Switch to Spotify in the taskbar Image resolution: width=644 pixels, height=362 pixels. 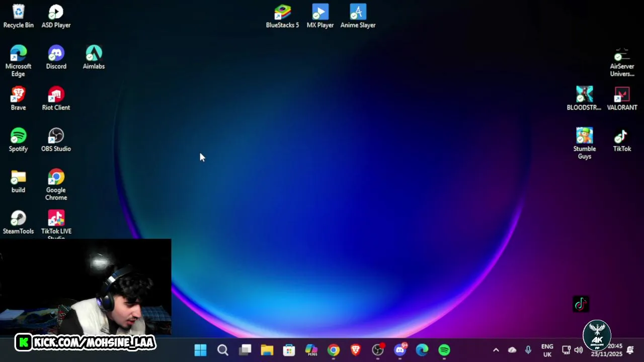coord(444,350)
